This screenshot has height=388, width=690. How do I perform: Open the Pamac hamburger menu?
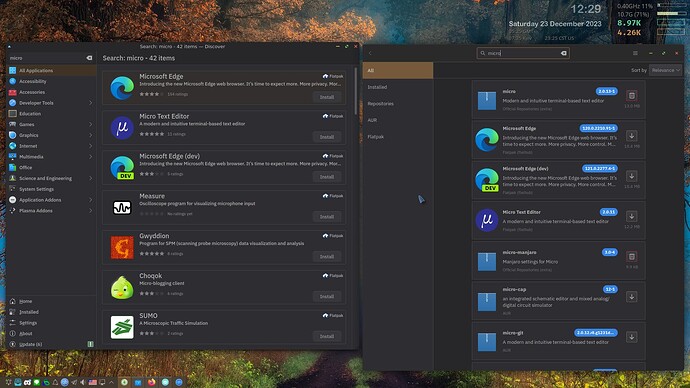pyautogui.click(x=635, y=53)
